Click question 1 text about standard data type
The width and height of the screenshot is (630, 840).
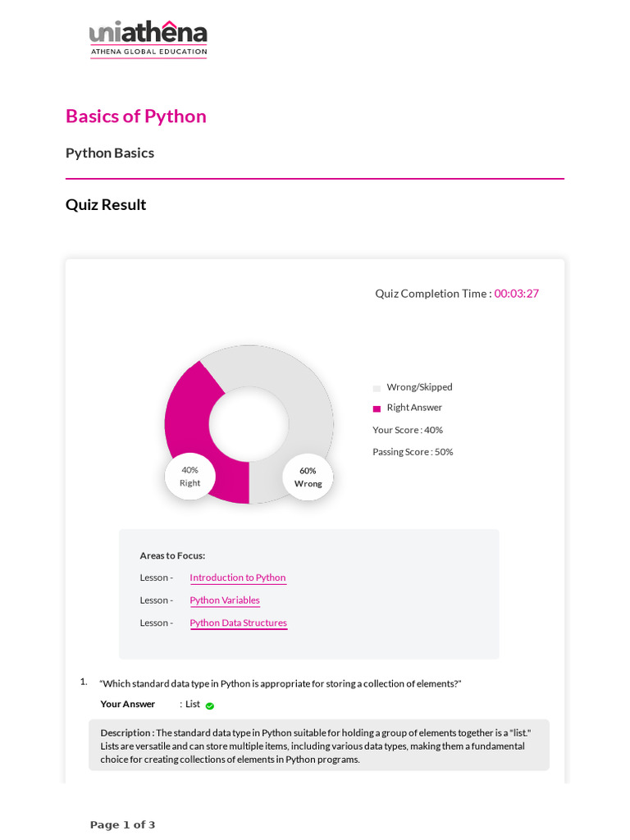pos(281,683)
